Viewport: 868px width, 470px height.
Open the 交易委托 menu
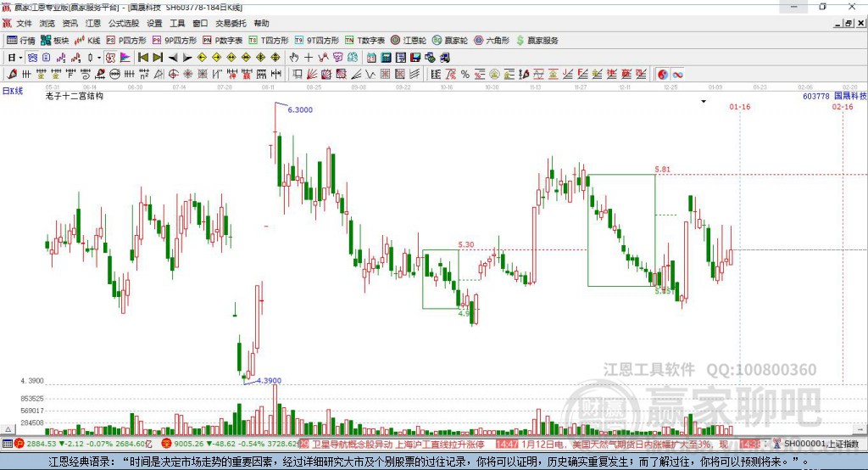(x=231, y=23)
